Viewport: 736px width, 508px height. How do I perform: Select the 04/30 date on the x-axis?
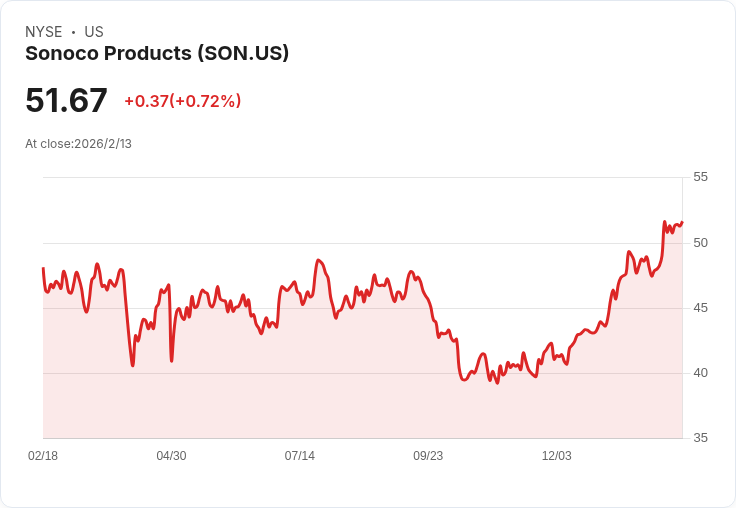(x=171, y=456)
